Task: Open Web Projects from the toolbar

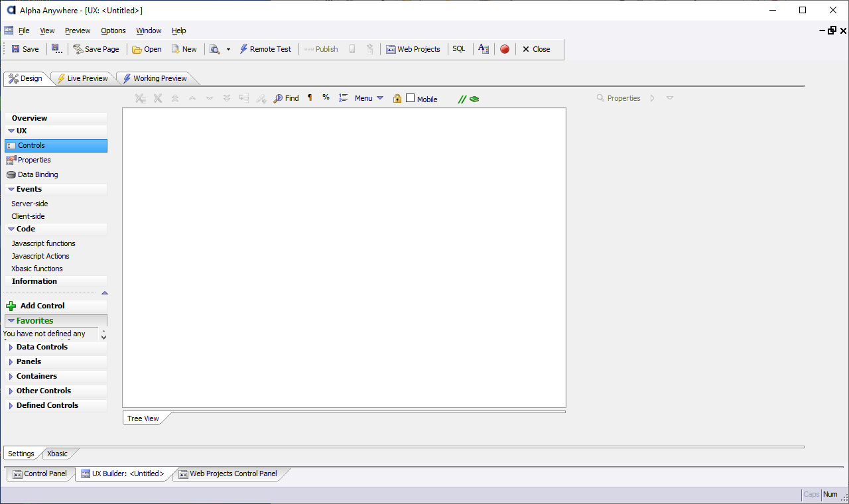Action: [x=413, y=49]
